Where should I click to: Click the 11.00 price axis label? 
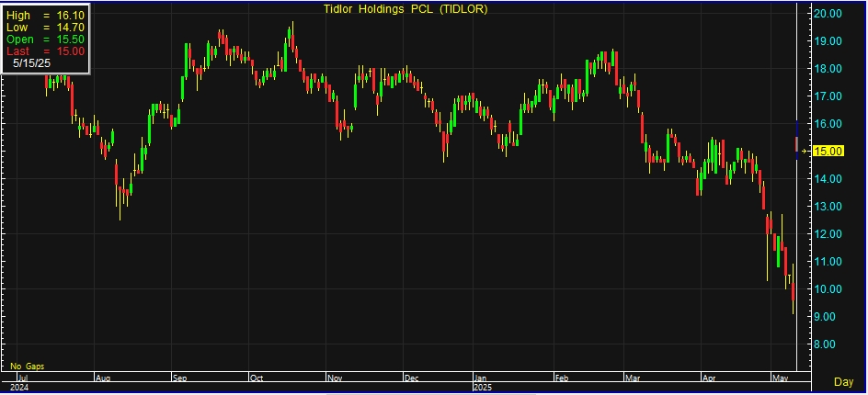(x=828, y=261)
